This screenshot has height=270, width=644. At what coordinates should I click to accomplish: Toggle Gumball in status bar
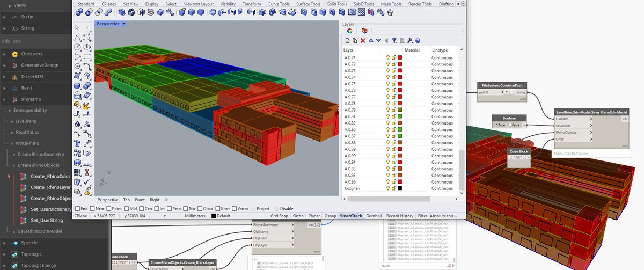coord(374,216)
